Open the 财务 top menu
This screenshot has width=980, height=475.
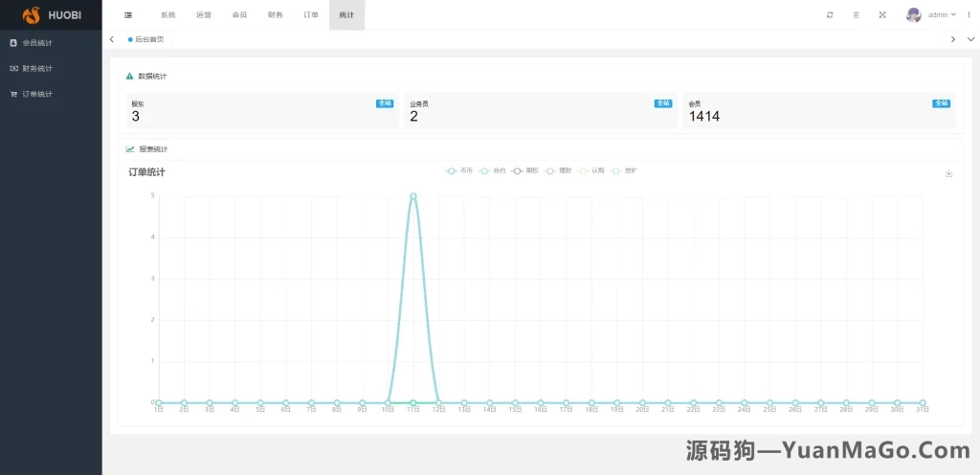point(275,15)
